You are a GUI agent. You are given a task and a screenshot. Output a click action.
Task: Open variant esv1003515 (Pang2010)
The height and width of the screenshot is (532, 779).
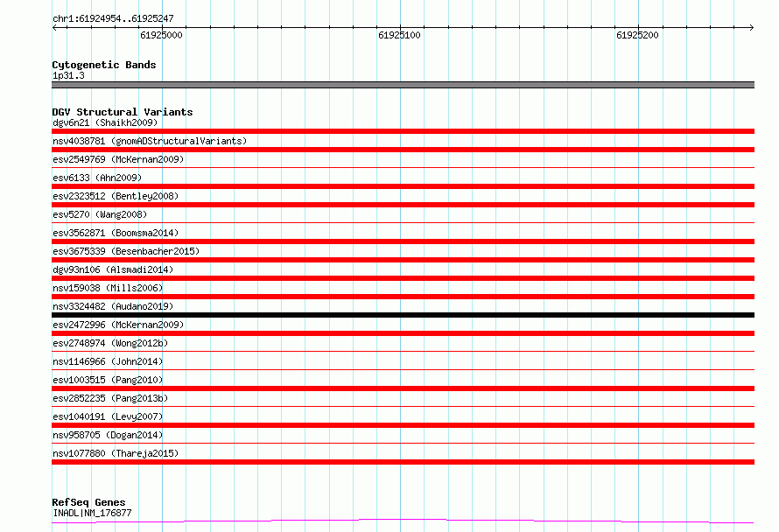pos(108,380)
